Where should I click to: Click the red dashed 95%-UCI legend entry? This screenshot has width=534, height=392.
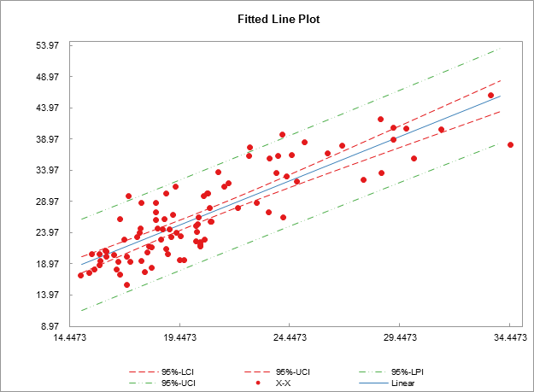point(277,372)
